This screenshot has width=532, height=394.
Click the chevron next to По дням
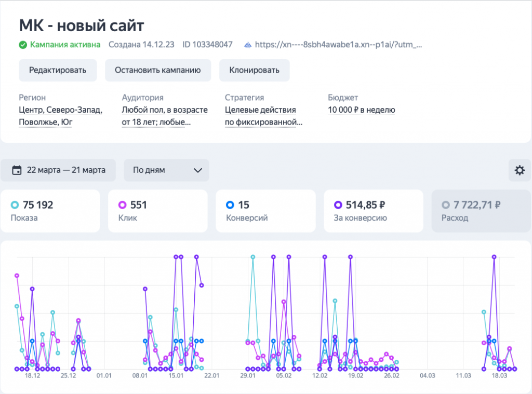click(x=197, y=170)
